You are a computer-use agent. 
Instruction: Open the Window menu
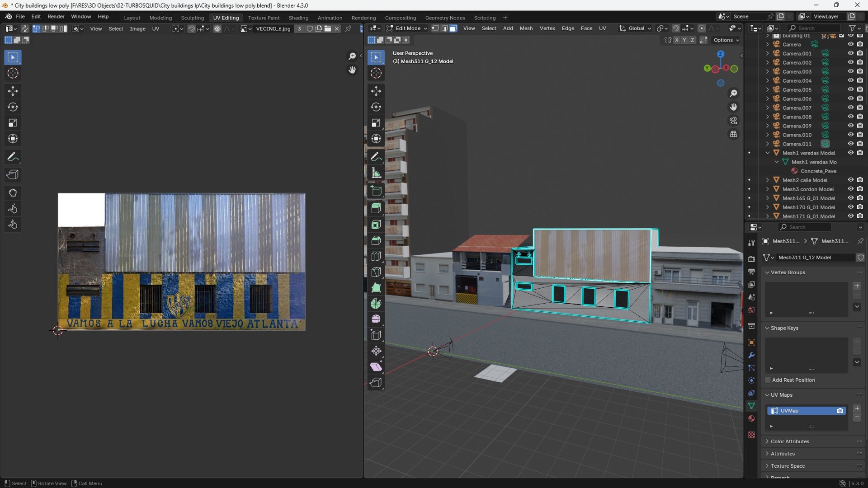(x=81, y=16)
